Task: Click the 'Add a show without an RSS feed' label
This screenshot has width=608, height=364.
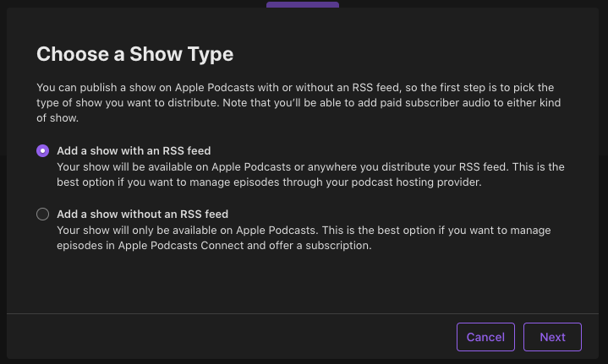Action: (x=142, y=215)
